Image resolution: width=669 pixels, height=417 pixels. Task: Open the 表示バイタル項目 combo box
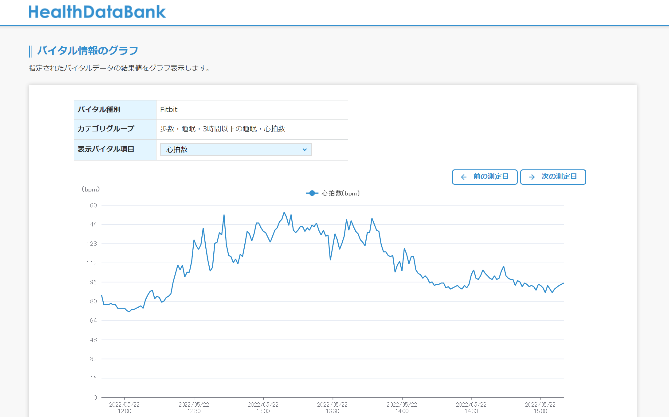click(235, 149)
